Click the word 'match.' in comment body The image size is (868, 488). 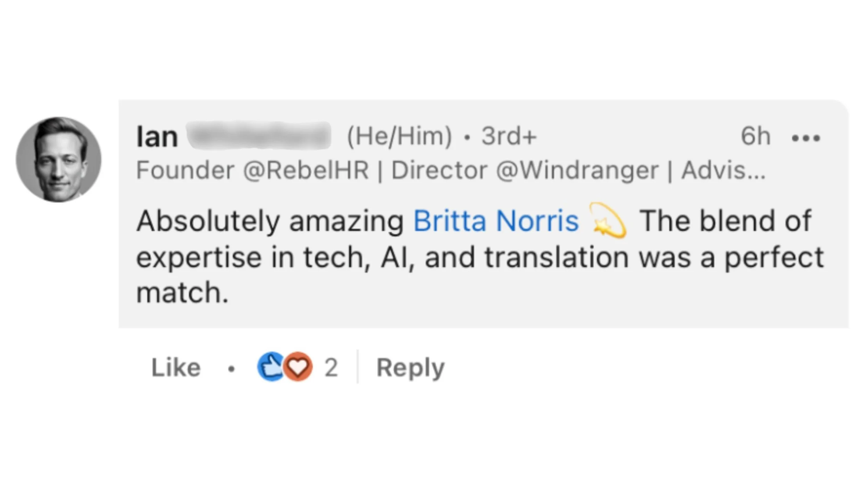tap(182, 292)
